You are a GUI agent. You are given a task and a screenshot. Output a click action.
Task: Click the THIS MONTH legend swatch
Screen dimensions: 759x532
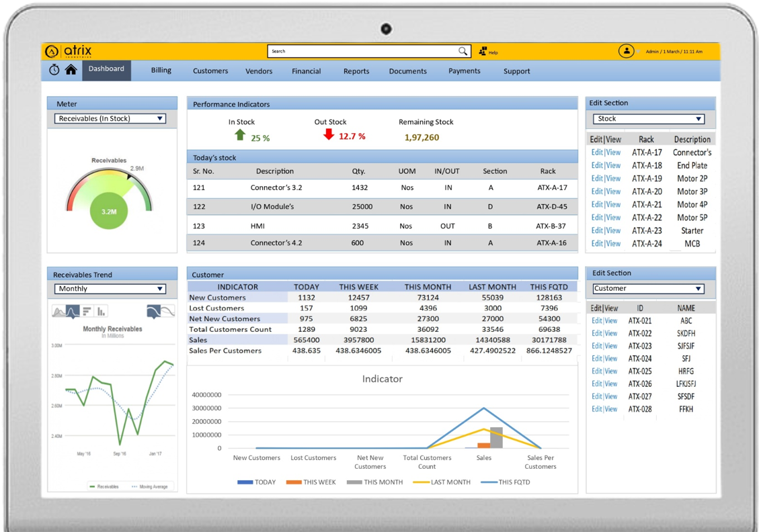[354, 482]
